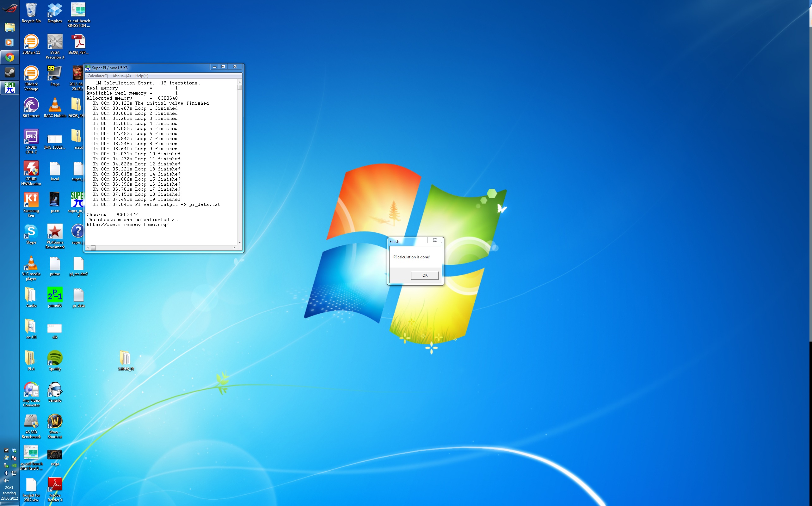Open Steam from the taskbar
812x506 pixels.
pos(10,73)
